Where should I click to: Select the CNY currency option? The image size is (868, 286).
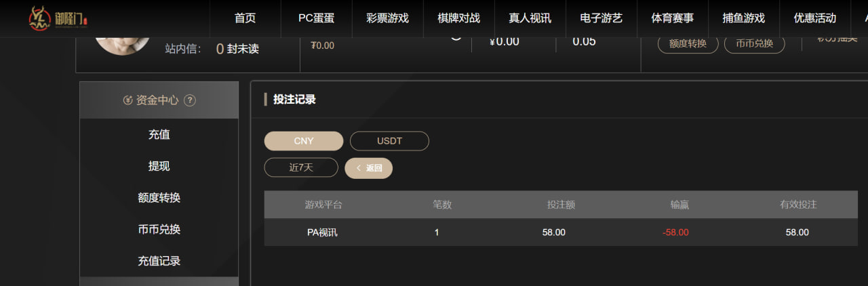click(x=304, y=141)
